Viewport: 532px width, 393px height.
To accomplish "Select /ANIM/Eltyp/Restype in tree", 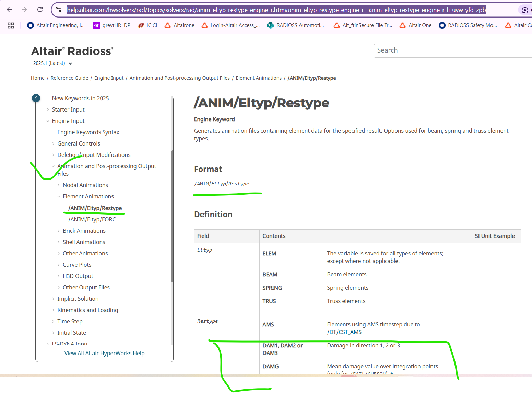I will coord(95,208).
